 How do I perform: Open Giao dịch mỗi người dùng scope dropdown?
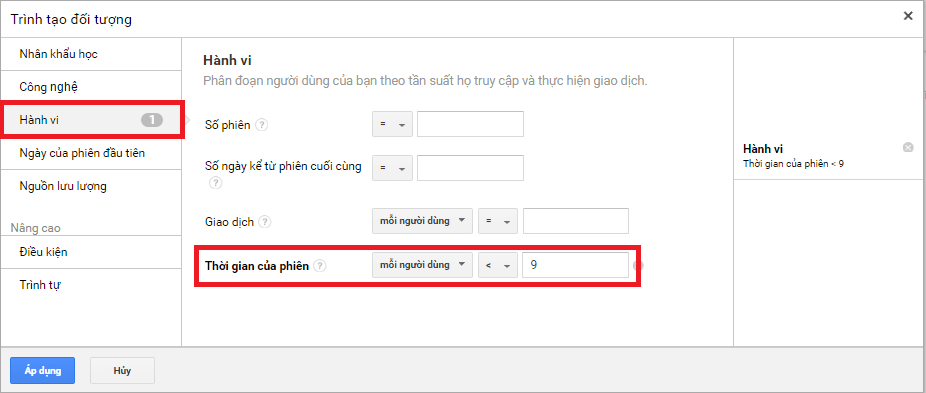coord(422,221)
